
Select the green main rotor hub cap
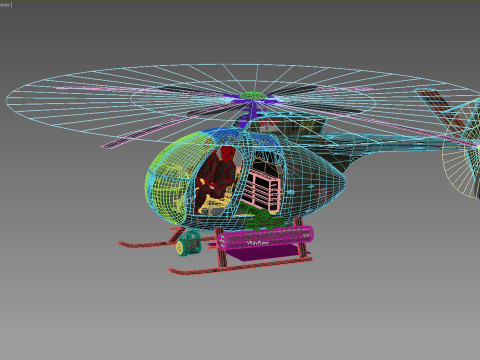[253, 96]
